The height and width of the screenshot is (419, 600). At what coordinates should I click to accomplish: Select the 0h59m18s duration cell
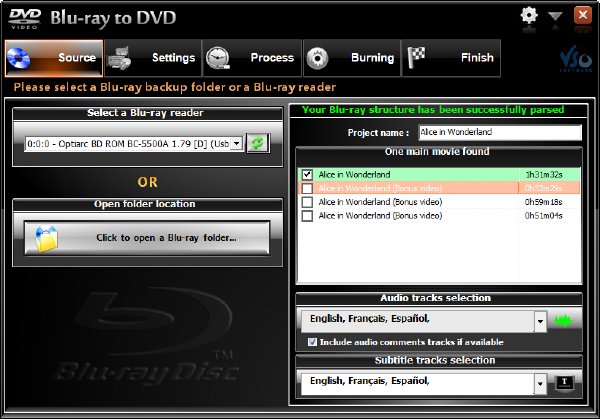[x=549, y=202]
